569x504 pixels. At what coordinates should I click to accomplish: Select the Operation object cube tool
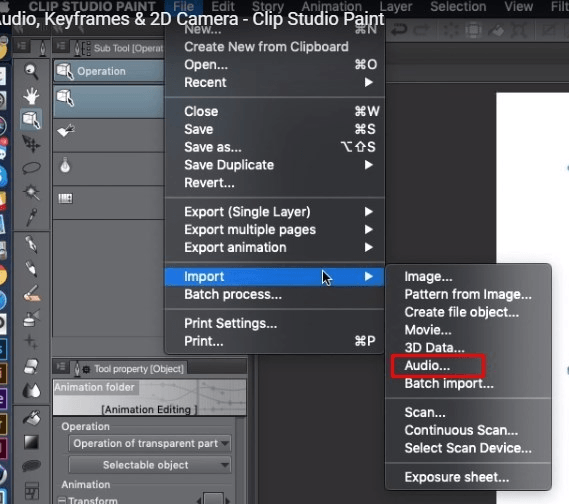point(31,119)
